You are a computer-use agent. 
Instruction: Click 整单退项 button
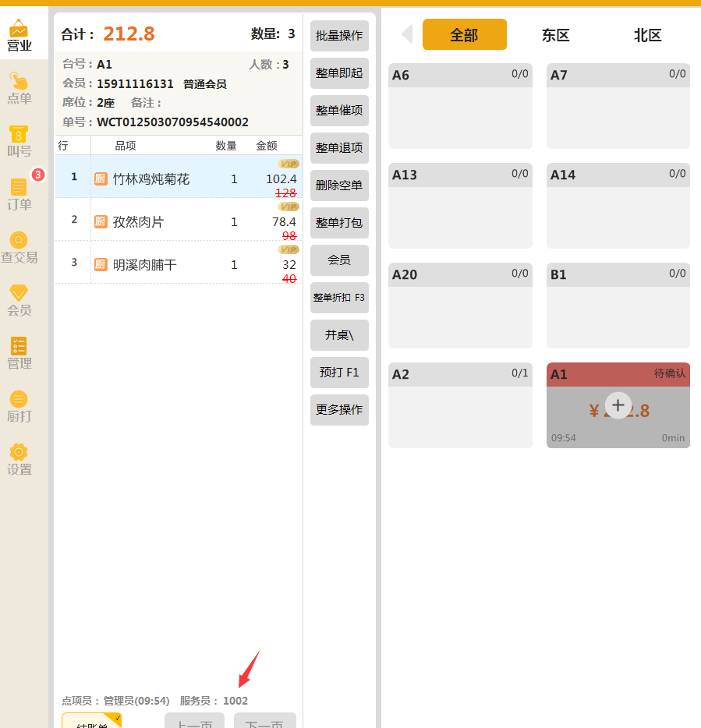click(339, 148)
